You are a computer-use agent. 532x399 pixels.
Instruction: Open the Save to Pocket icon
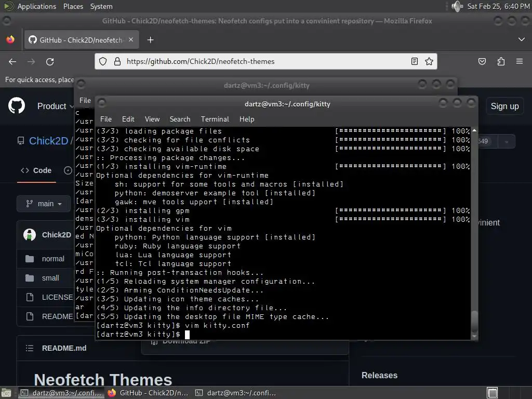click(x=482, y=61)
